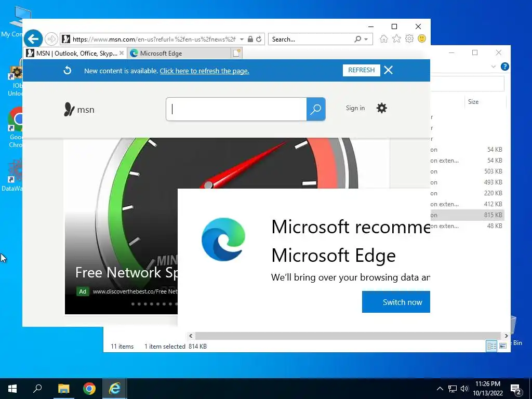This screenshot has height=399, width=532.
Task: Select the 48 KB file row in Explorer
Action: (x=467, y=225)
